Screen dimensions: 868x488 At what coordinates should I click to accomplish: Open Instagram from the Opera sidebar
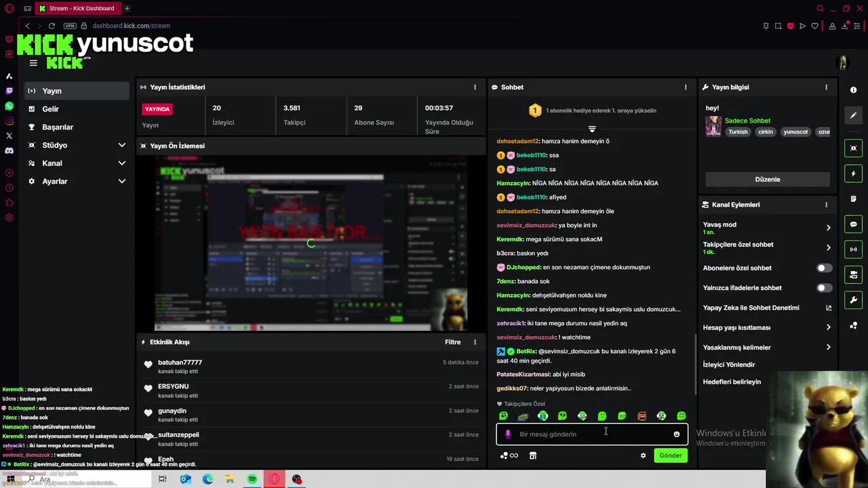(9, 121)
